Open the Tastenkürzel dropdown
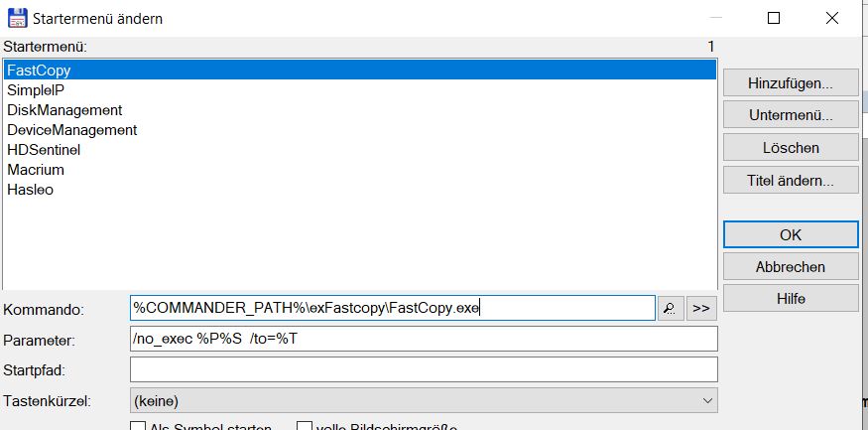Viewport: 868px width, 430px height. click(x=424, y=400)
